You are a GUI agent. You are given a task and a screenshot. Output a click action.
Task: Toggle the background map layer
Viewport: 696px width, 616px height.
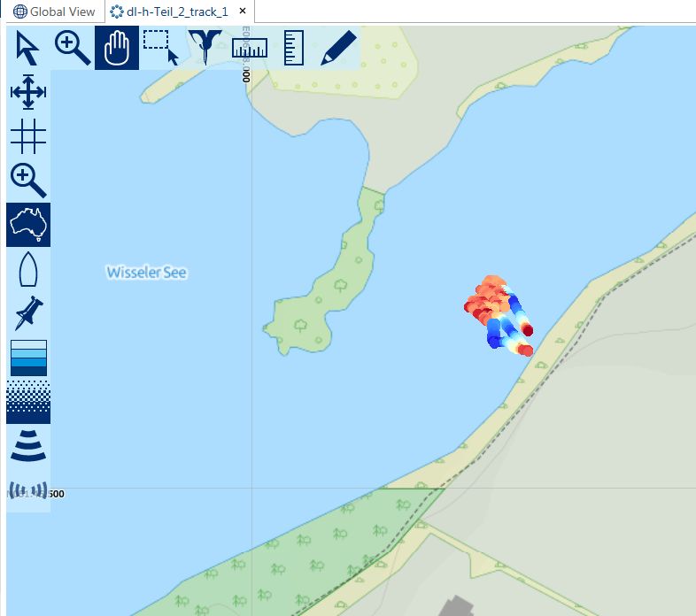point(28,225)
